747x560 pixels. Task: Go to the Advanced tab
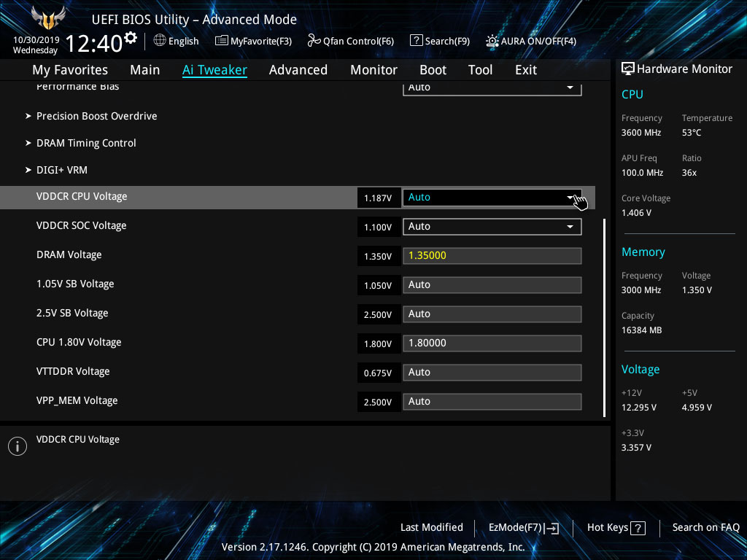(298, 70)
